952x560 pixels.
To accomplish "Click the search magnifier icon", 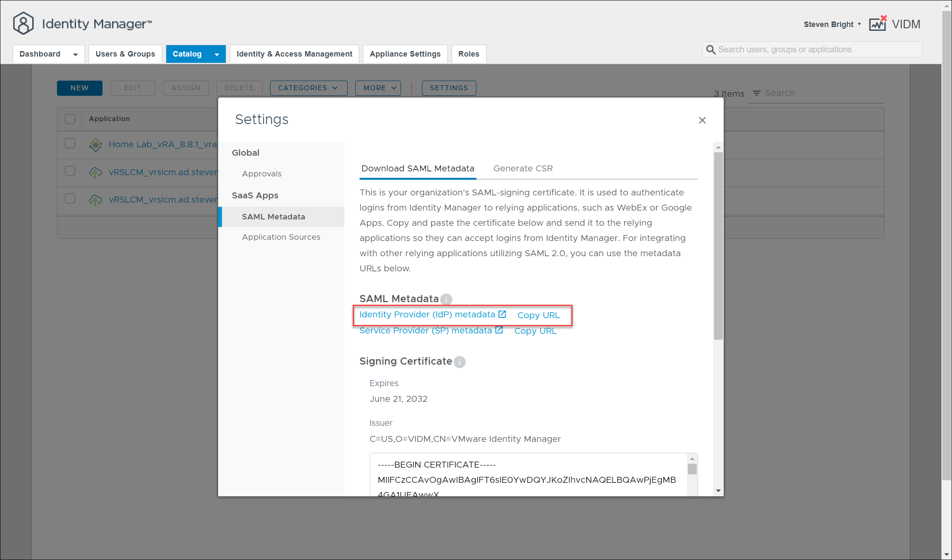I will tap(711, 50).
